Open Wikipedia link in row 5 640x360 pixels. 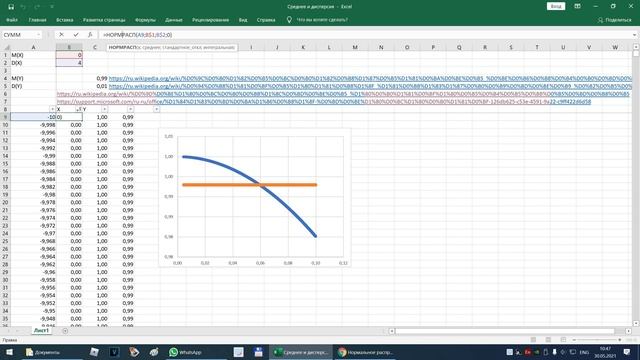[x=370, y=86]
